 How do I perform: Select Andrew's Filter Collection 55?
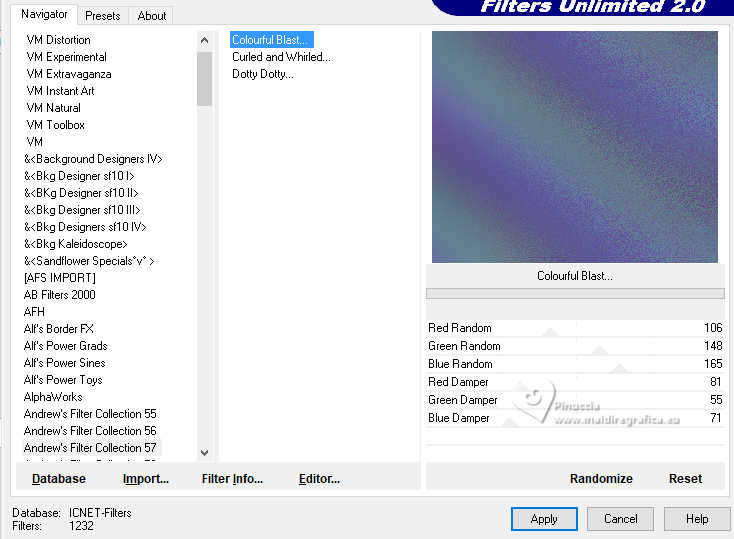point(90,414)
